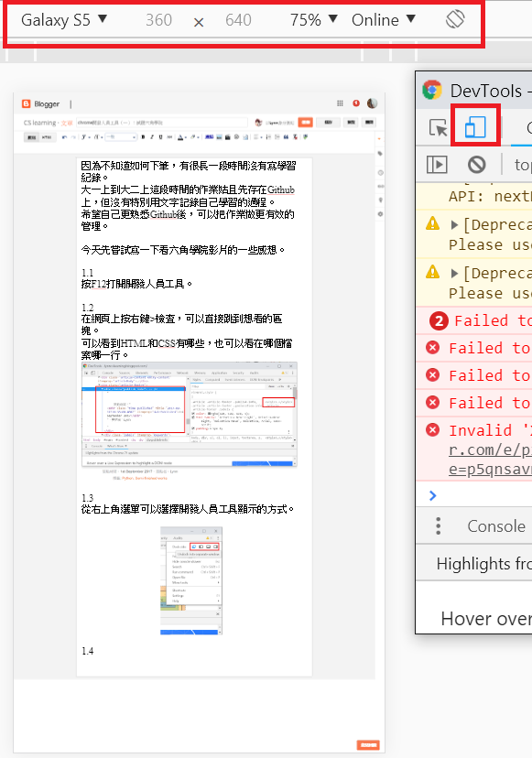The width and height of the screenshot is (532, 758).
Task: Insert an image in the post
Action: [x=219, y=136]
